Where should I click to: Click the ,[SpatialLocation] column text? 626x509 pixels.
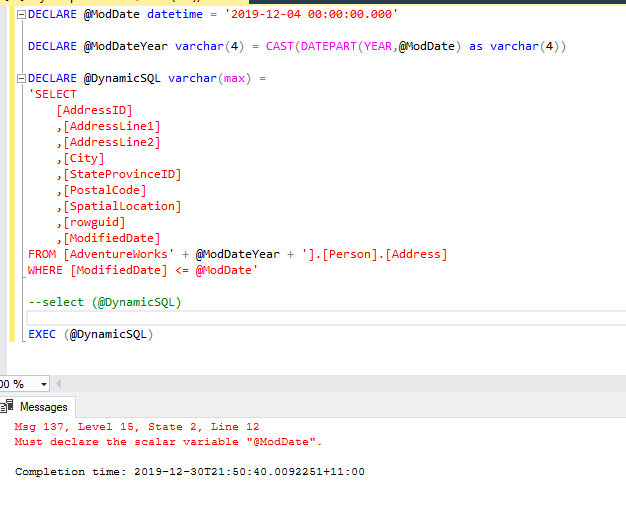[x=119, y=206]
